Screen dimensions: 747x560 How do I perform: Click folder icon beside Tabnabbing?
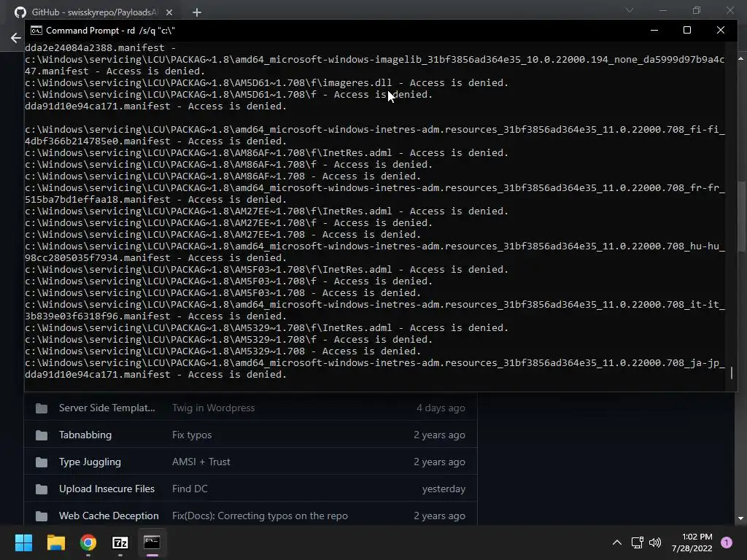[x=42, y=435]
